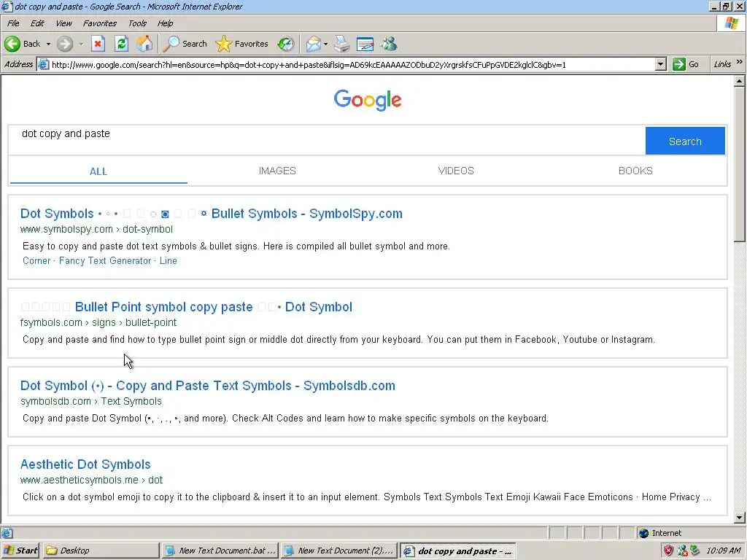
Task: Open the View menu
Action: pos(63,23)
